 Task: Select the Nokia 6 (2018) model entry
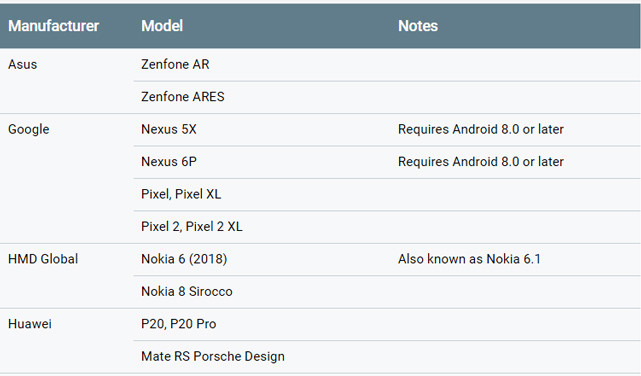click(184, 259)
